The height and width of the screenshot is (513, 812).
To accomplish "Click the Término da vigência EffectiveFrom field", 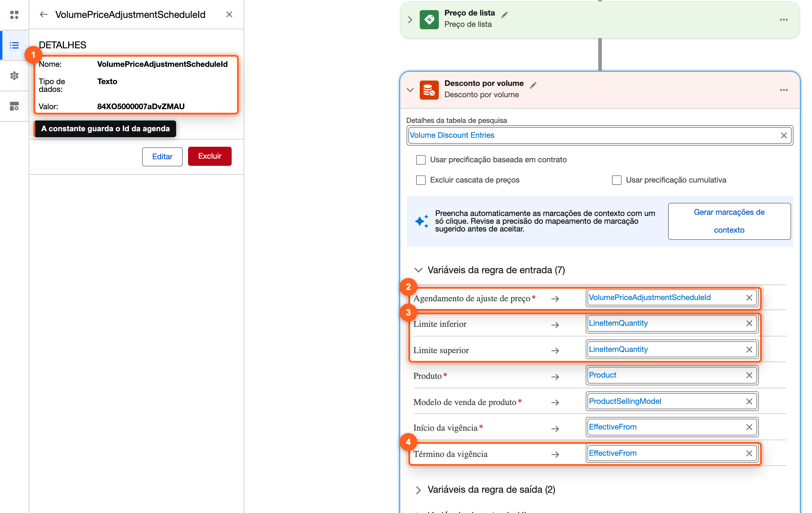I will pos(672,453).
